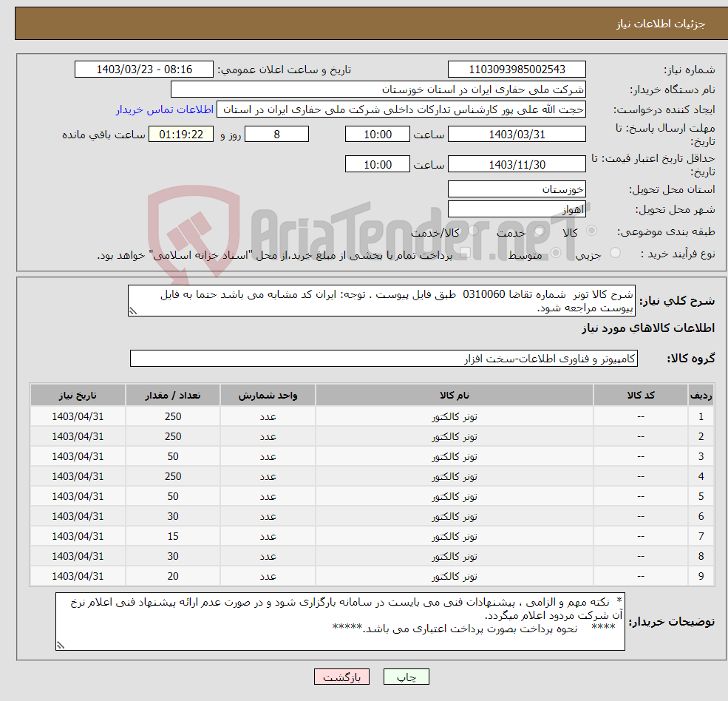Viewport: 728px width, 701px height.
Task: Select the متوسط purchase type radio
Action: pyautogui.click(x=556, y=253)
